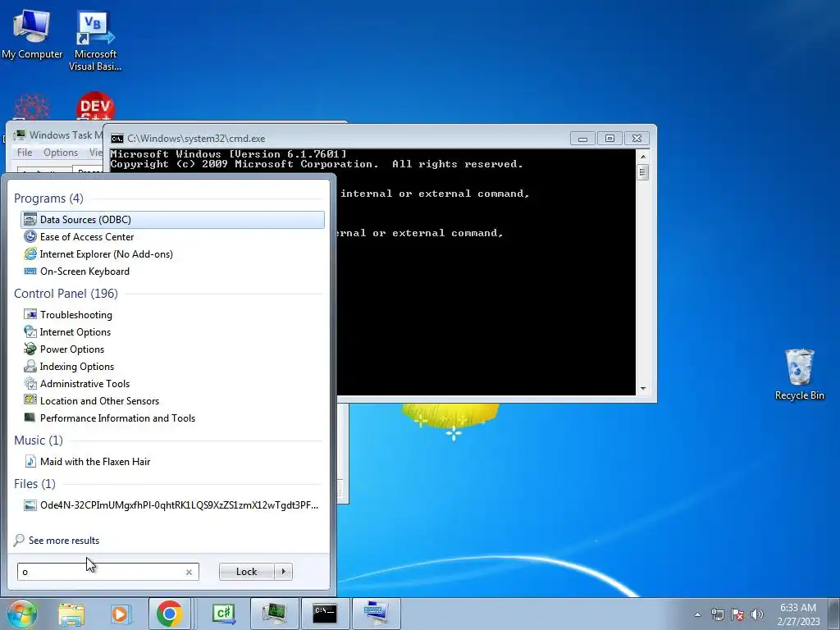Screen dimensions: 840x630
Task: Click the Lock button
Action: [246, 572]
